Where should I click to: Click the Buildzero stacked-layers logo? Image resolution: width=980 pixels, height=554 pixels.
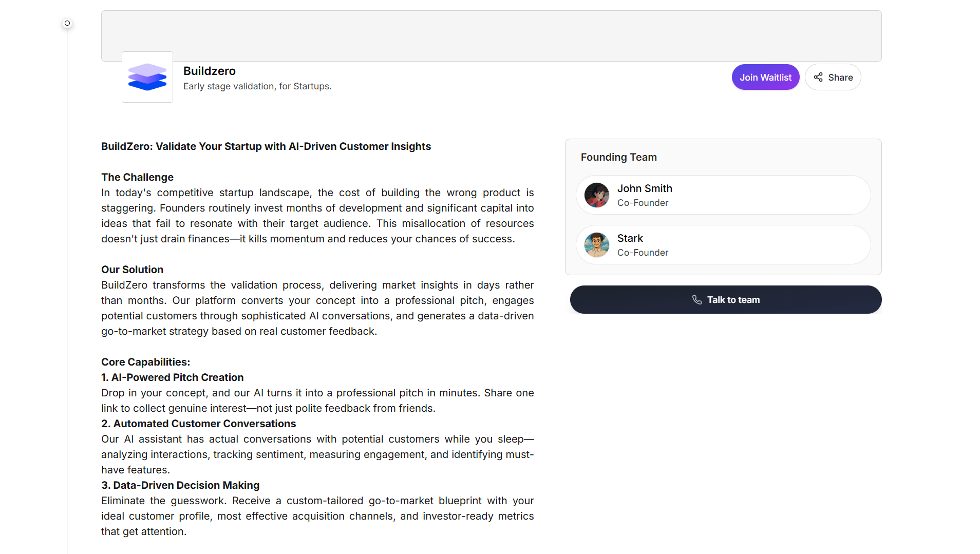[x=147, y=77]
